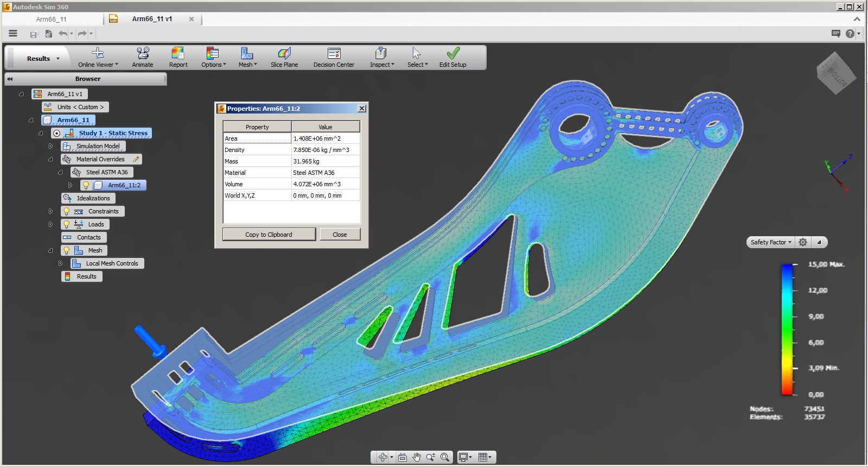Screen dimensions: 868x467
Task: Collapse Study 1 - Static Stress node
Action: coord(41,133)
